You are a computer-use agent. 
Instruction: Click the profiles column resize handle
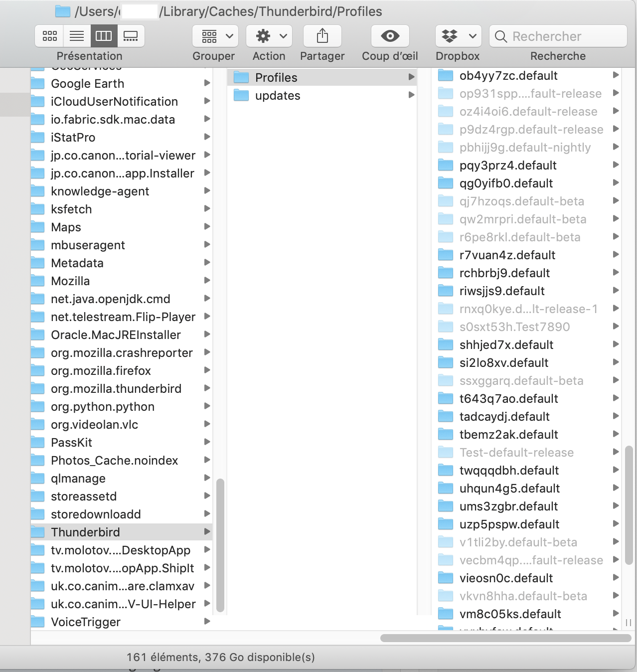click(629, 623)
